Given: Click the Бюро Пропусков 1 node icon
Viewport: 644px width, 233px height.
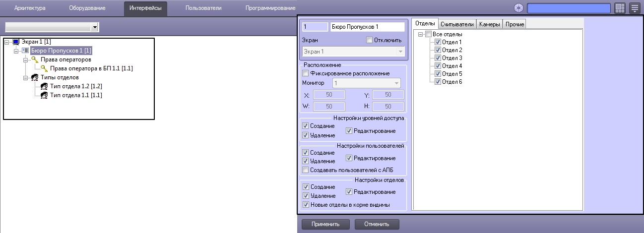Looking at the screenshot, I should click(25, 51).
